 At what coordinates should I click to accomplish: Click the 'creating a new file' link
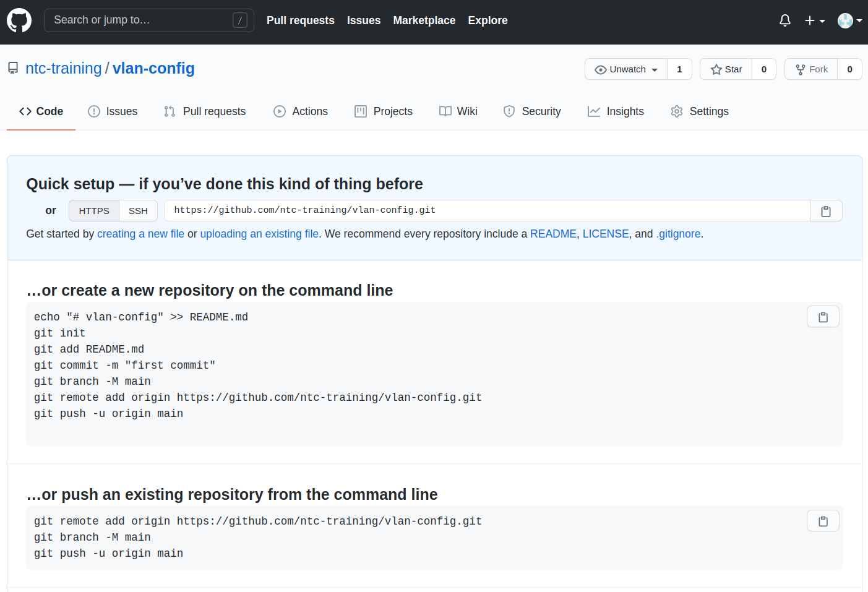click(140, 234)
